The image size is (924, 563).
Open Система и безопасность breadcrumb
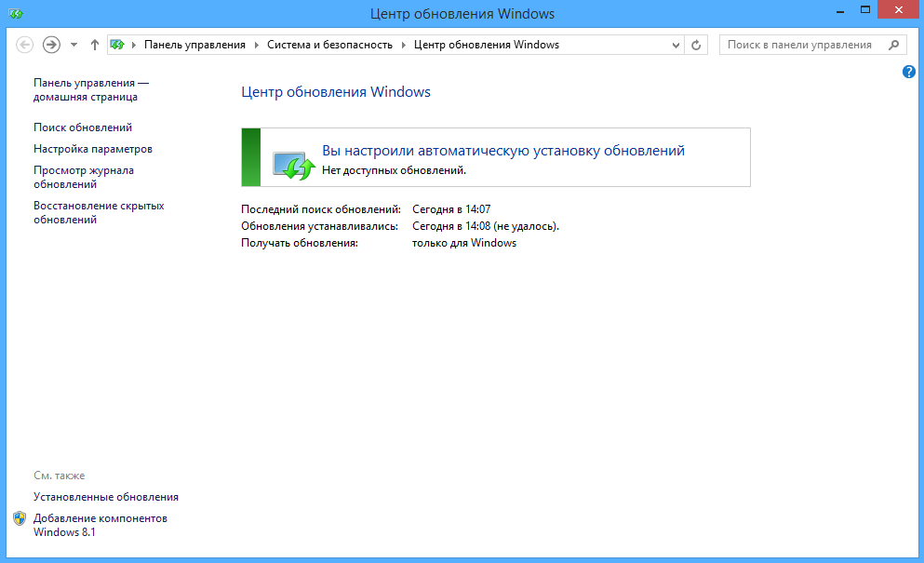(329, 45)
